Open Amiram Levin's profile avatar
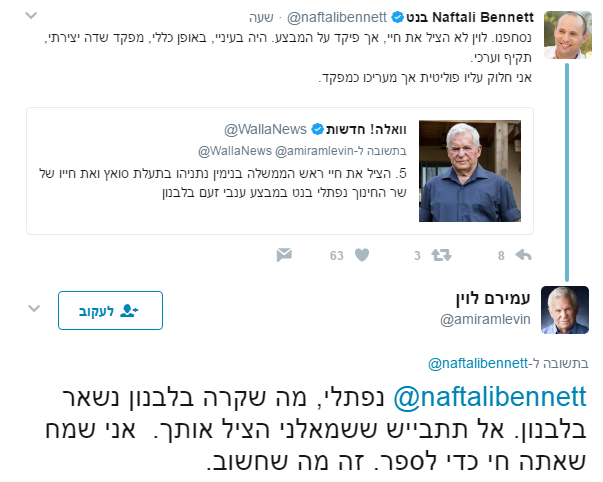This screenshot has width=603, height=482. click(564, 309)
